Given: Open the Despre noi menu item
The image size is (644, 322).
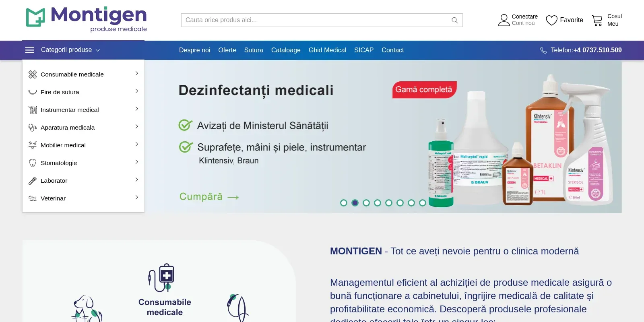Looking at the screenshot, I should [x=195, y=50].
